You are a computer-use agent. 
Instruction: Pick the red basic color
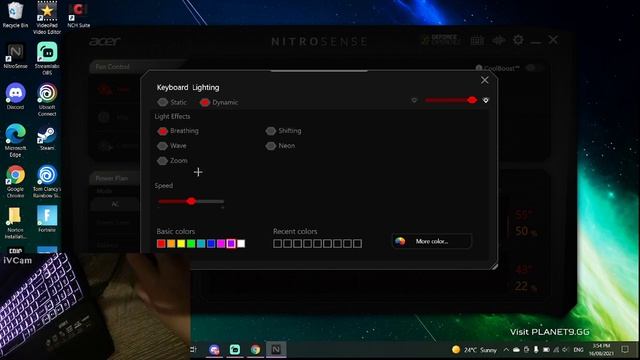click(161, 244)
